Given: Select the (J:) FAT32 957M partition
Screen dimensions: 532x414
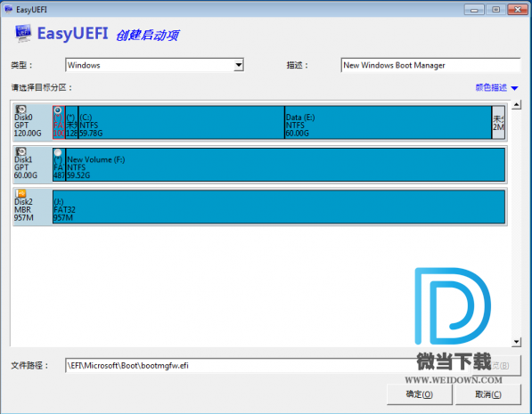Looking at the screenshot, I should click(279, 207).
